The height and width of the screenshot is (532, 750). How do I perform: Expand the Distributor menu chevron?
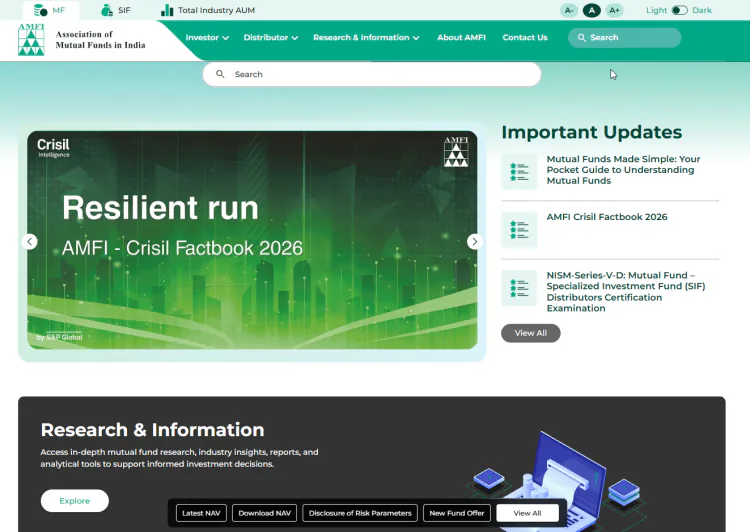click(x=295, y=38)
